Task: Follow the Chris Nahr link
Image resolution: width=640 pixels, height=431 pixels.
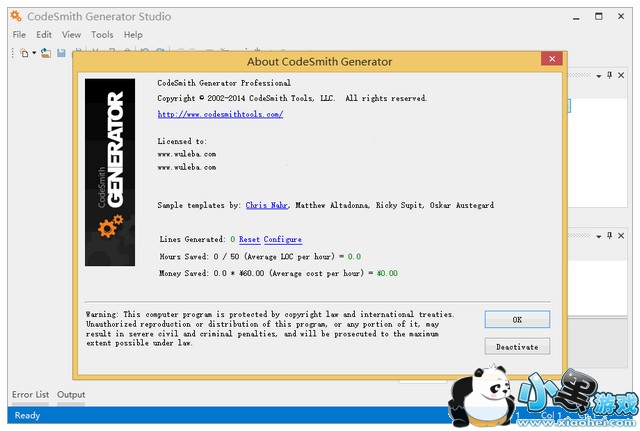Action: click(x=267, y=205)
